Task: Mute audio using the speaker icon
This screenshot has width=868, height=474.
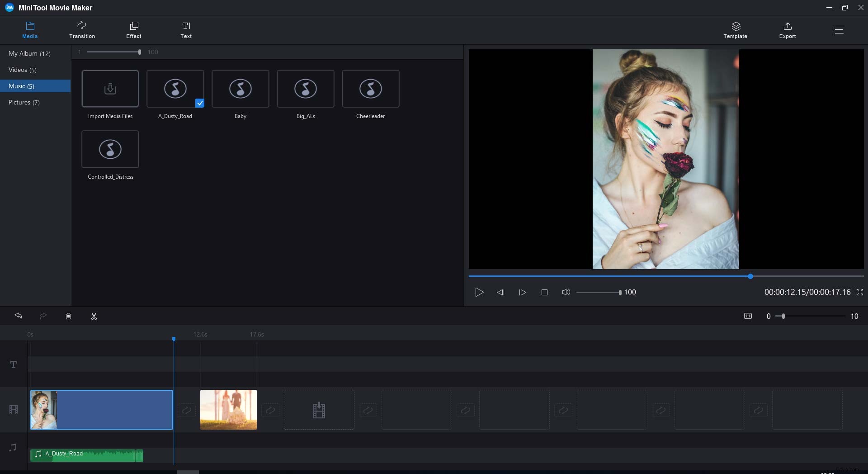Action: tap(566, 292)
